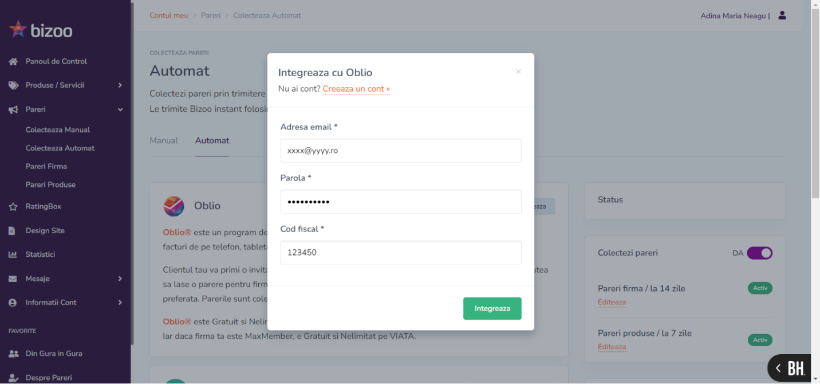Click the Statistici chart icon

(13, 255)
